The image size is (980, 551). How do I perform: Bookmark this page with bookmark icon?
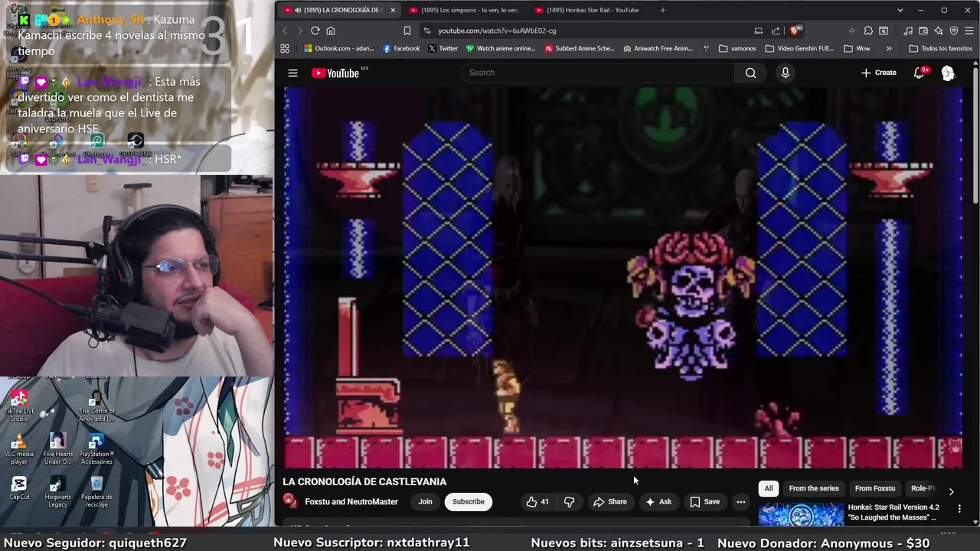pos(407,31)
